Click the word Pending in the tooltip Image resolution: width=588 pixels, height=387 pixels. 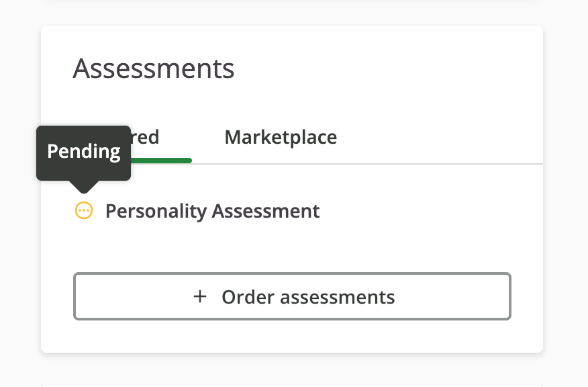pyautogui.click(x=83, y=152)
